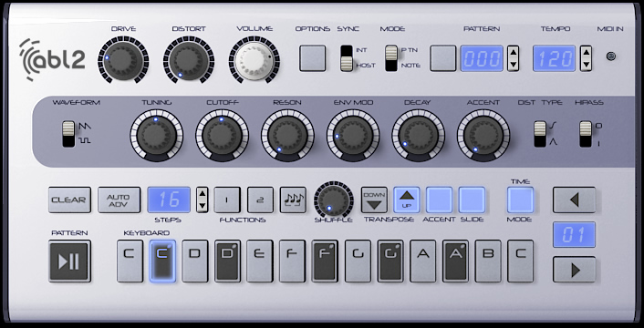The width and height of the screenshot is (644, 328).
Task: Click the Options button
Action: 313,58
